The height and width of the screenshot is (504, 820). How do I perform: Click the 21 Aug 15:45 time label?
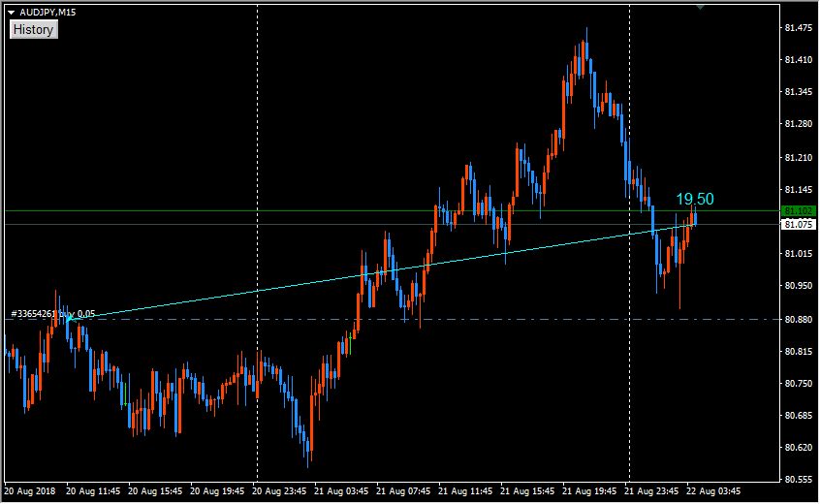coord(527,491)
